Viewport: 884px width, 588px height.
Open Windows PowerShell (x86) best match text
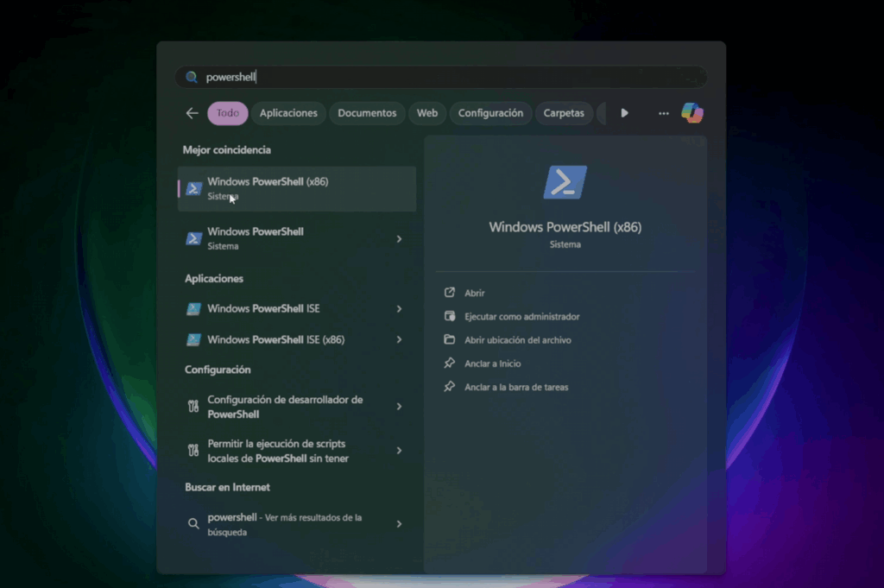pyautogui.click(x=268, y=181)
